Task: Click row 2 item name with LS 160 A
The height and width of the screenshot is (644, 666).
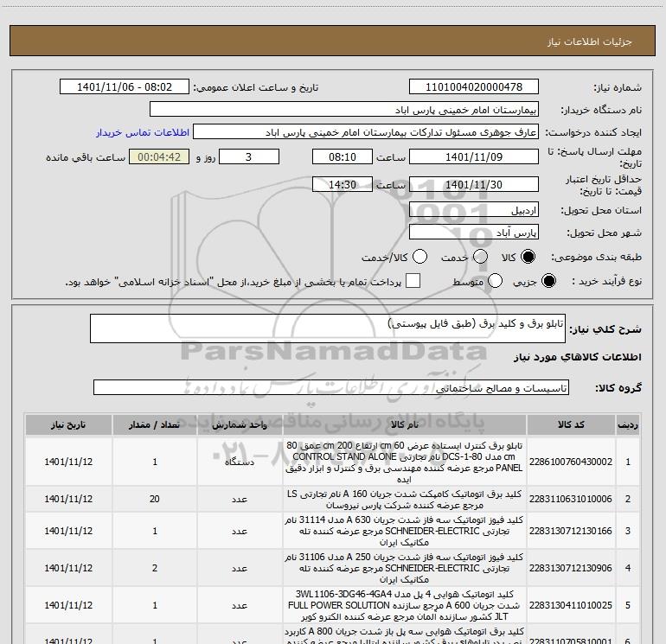Action: coord(405,500)
